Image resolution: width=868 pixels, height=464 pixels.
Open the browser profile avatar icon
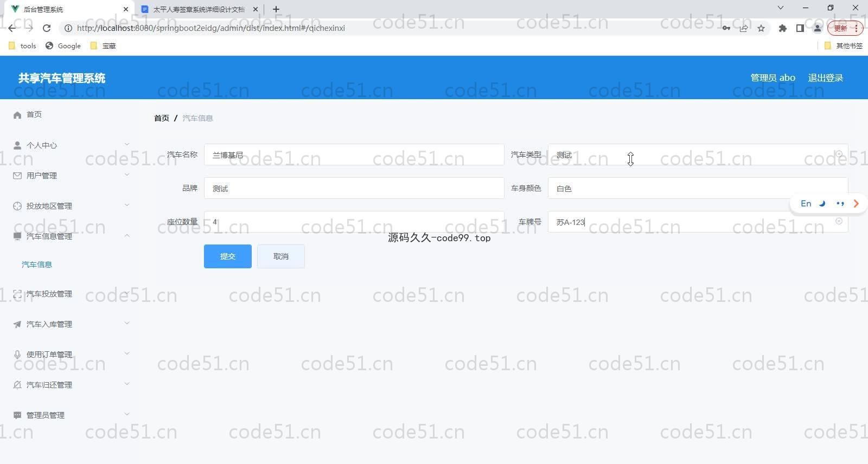[817, 28]
